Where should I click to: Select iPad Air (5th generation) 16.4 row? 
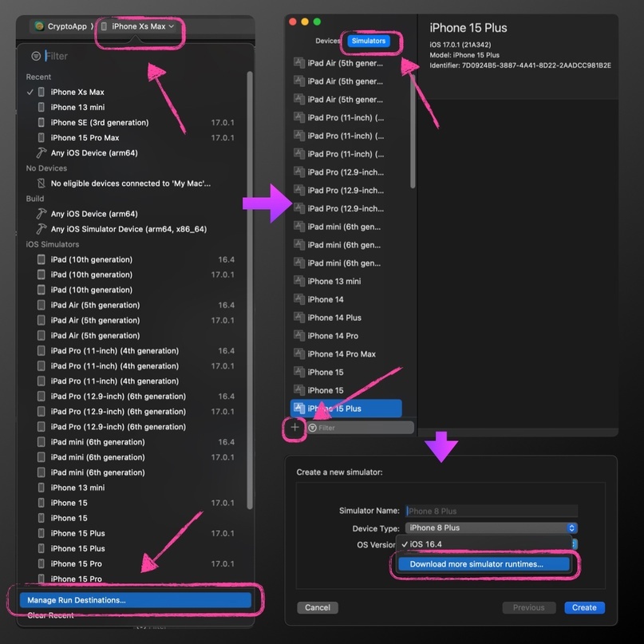point(136,305)
